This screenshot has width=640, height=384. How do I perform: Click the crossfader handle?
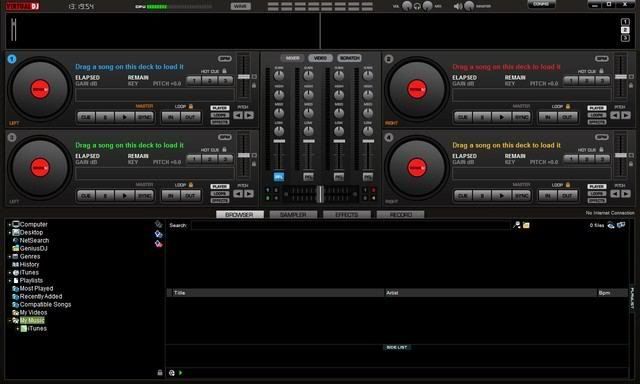(320, 194)
